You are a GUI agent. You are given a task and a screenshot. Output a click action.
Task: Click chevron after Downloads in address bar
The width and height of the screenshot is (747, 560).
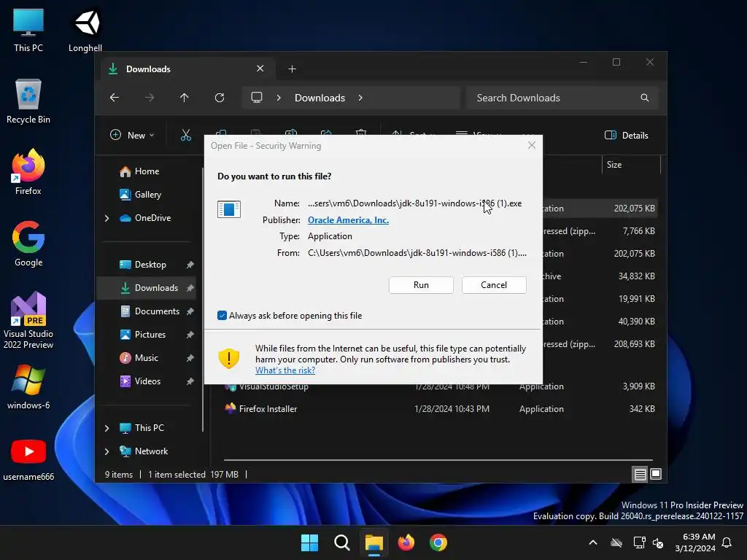pos(360,98)
